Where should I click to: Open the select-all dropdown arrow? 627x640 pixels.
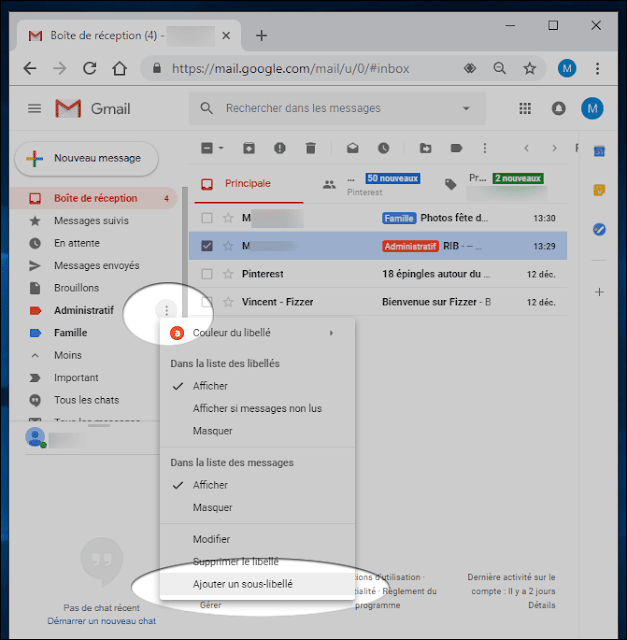pyautogui.click(x=221, y=148)
